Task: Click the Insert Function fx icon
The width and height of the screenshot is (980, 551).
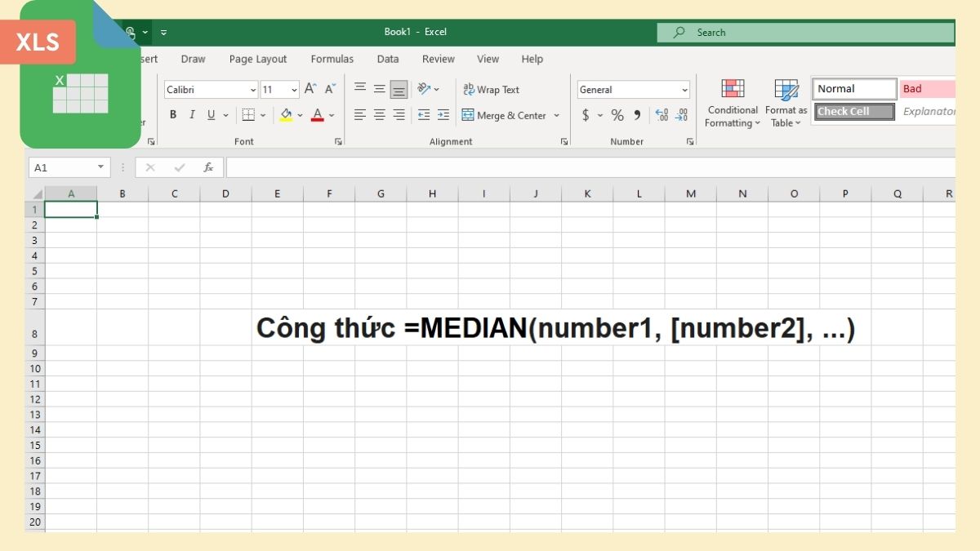Action: point(208,167)
